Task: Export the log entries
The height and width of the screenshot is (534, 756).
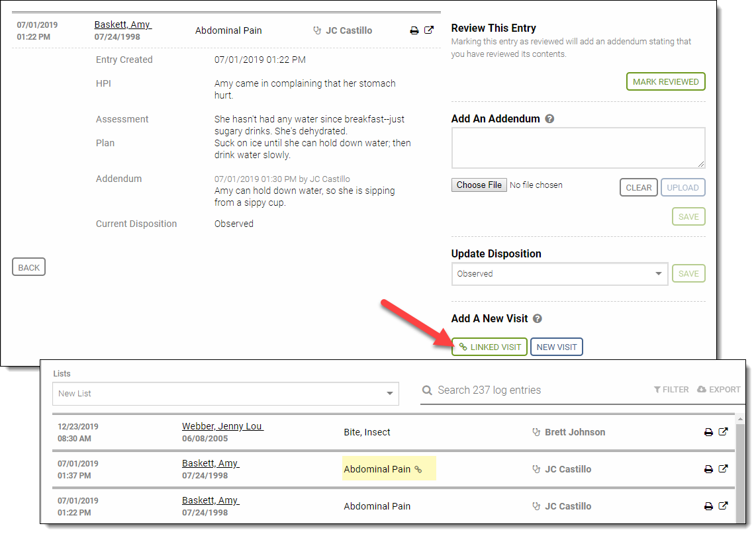Action: [719, 390]
